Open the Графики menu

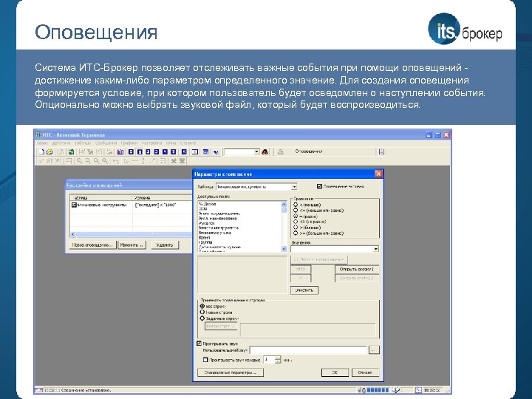pos(129,143)
